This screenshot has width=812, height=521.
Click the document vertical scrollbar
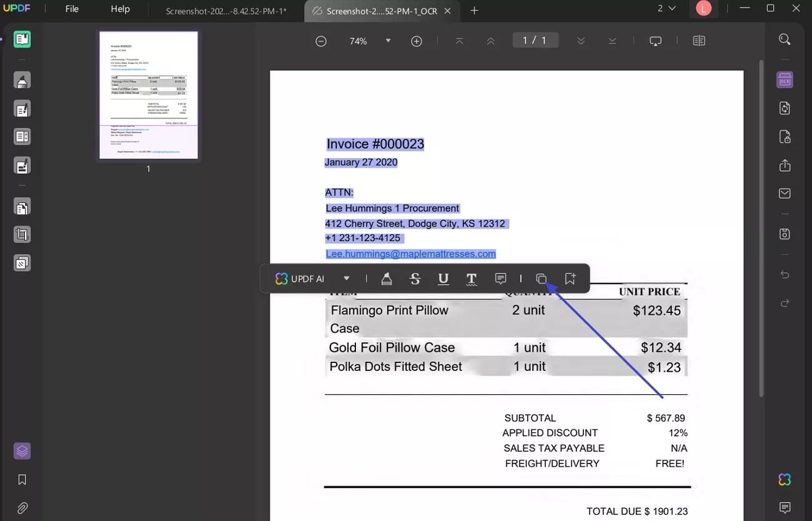[761, 228]
